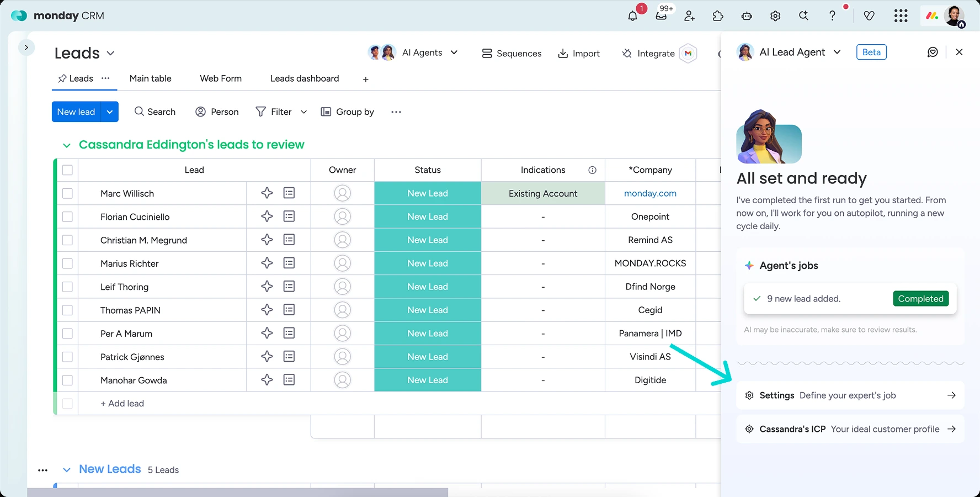
Task: Switch to the Web Form tab
Action: coord(221,78)
